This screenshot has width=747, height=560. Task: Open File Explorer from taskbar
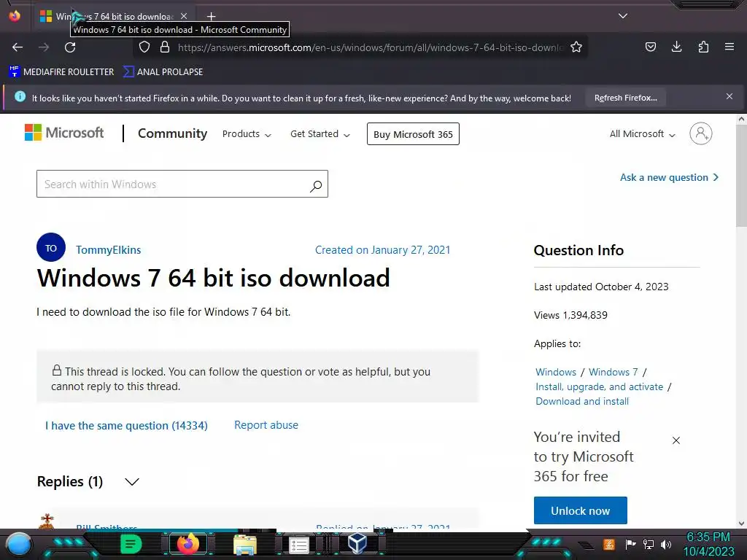click(245, 544)
